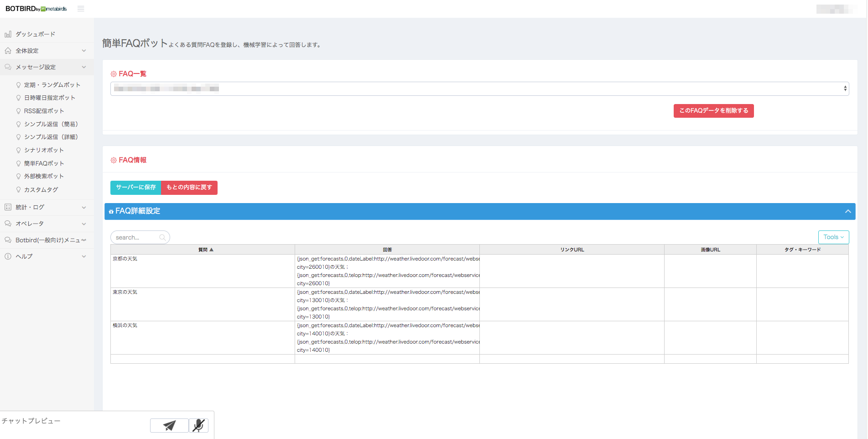The height and width of the screenshot is (439, 868).
Task: Click the answer cell for 横浜の天気
Action: pyautogui.click(x=387, y=338)
